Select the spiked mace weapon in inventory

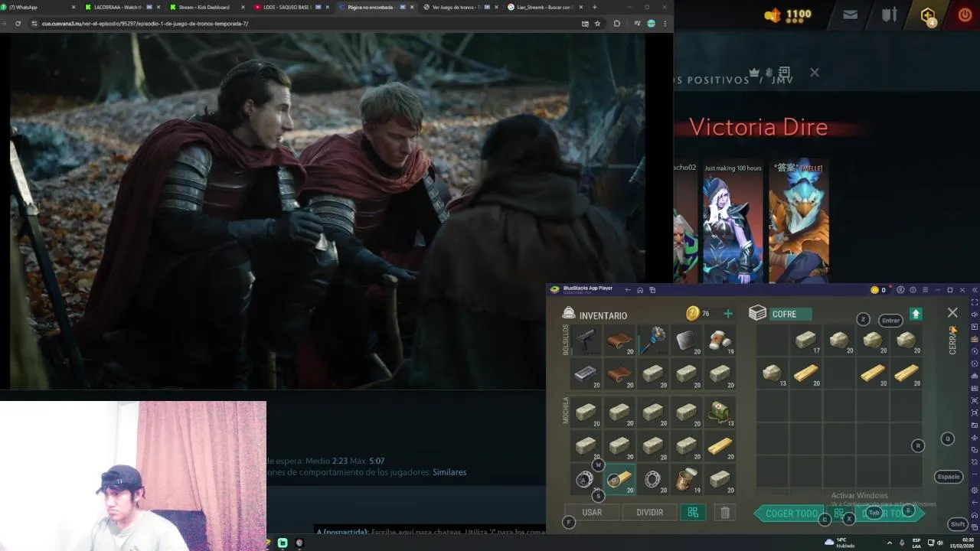click(653, 340)
